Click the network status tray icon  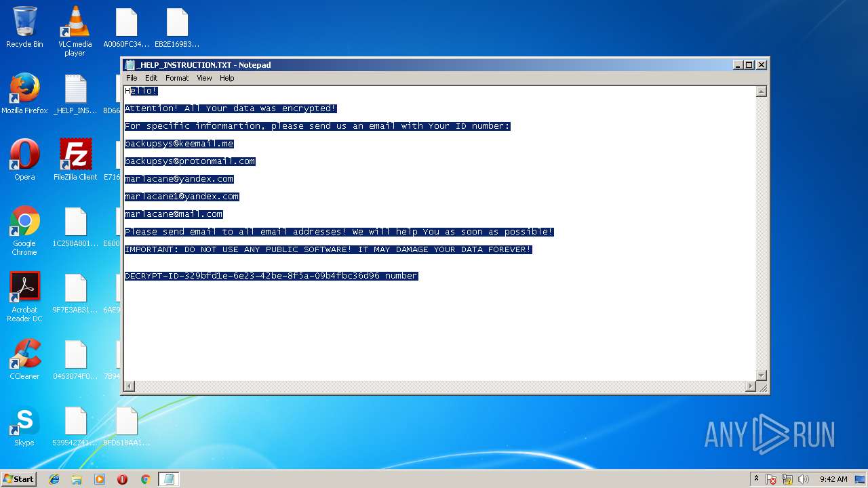787,479
